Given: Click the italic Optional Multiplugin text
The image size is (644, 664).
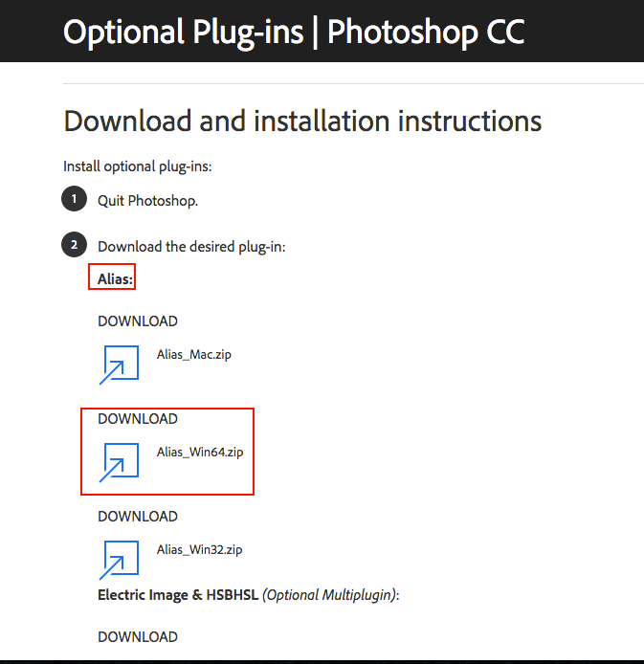Looking at the screenshot, I should (330, 595).
